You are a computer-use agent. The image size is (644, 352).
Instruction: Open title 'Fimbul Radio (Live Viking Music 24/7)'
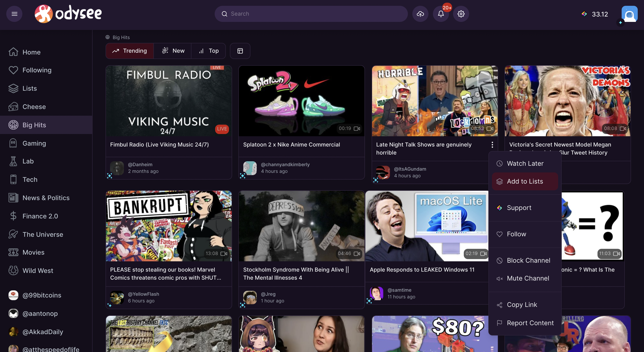[x=159, y=145]
